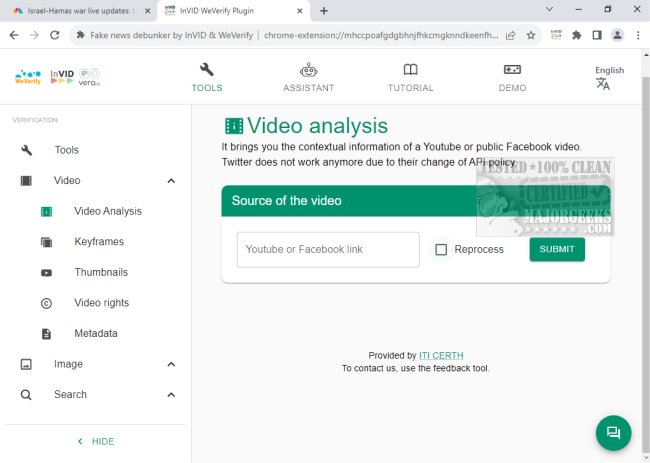This screenshot has width=650, height=463.
Task: Open the feedback chat floating button
Action: (613, 433)
